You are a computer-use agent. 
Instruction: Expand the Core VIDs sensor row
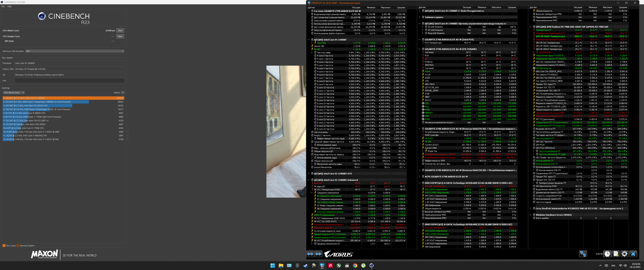[312, 43]
